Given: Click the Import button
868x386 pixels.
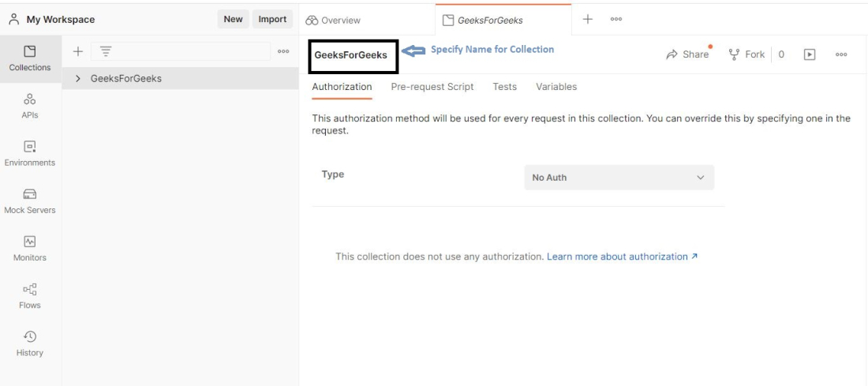Looking at the screenshot, I should tap(272, 20).
